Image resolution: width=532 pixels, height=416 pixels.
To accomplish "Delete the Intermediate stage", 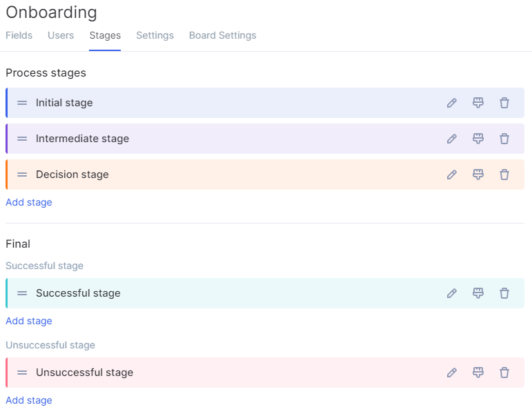I will point(504,139).
